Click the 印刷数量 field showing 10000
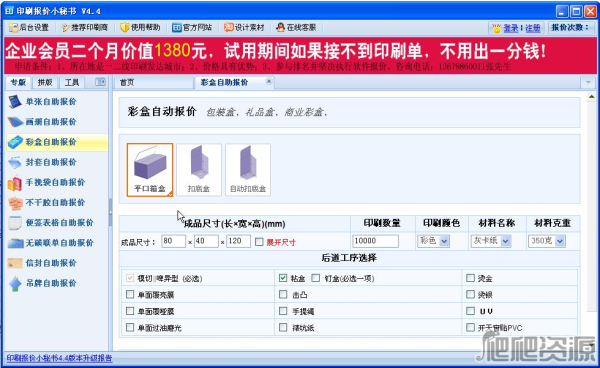 click(x=375, y=241)
